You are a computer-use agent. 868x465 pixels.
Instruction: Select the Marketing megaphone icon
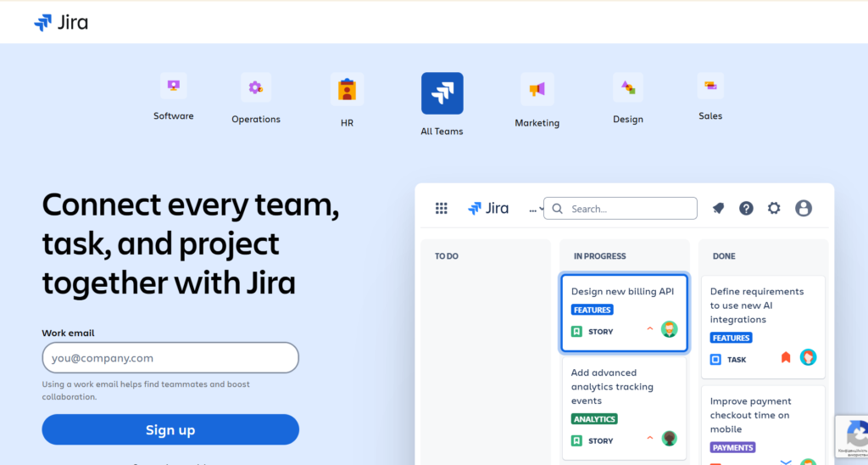point(537,89)
